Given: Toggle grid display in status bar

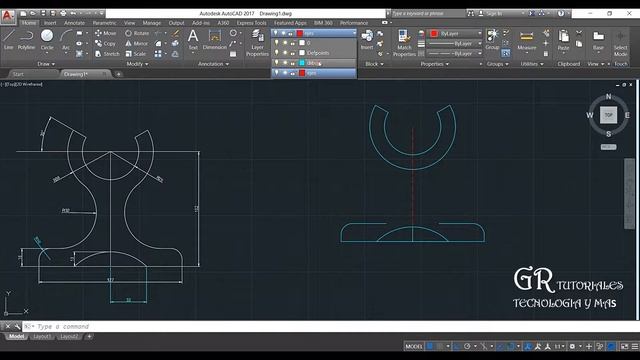Looking at the screenshot, I should coord(430,346).
